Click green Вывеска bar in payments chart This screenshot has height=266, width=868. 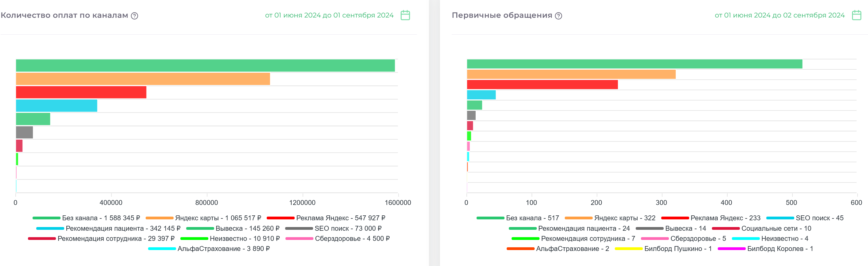(33, 119)
